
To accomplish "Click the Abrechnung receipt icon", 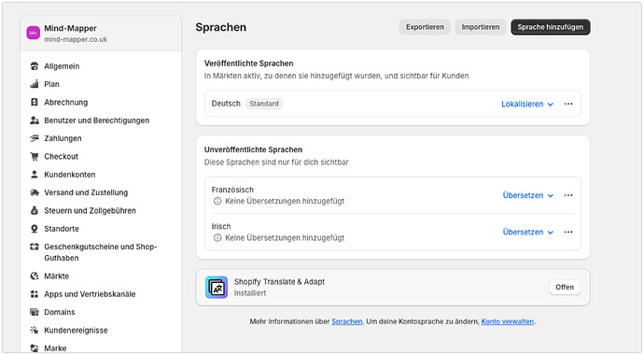I will coord(35,103).
